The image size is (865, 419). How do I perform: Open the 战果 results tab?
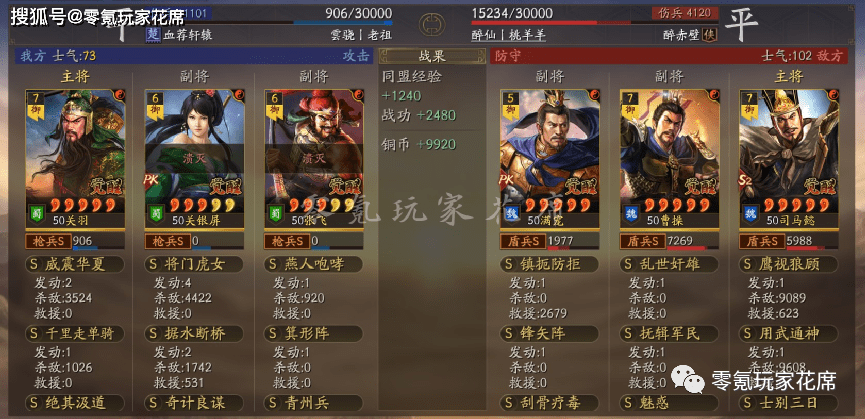[x=432, y=56]
